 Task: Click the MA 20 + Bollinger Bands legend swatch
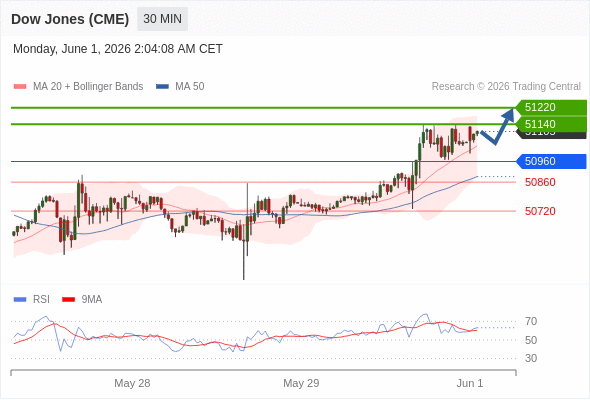(20, 87)
